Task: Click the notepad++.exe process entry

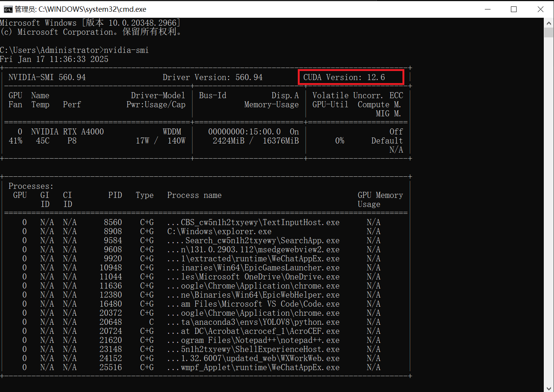Action: [260, 340]
